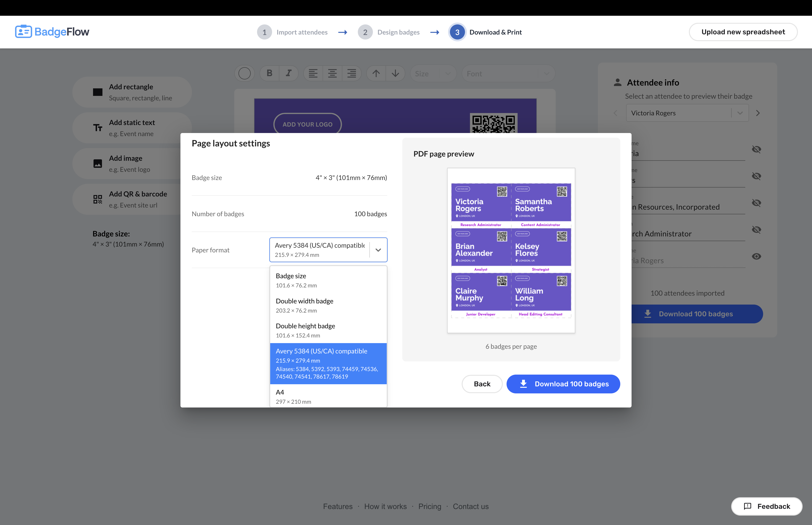The image size is (812, 525).
Task: Align text center
Action: click(332, 73)
